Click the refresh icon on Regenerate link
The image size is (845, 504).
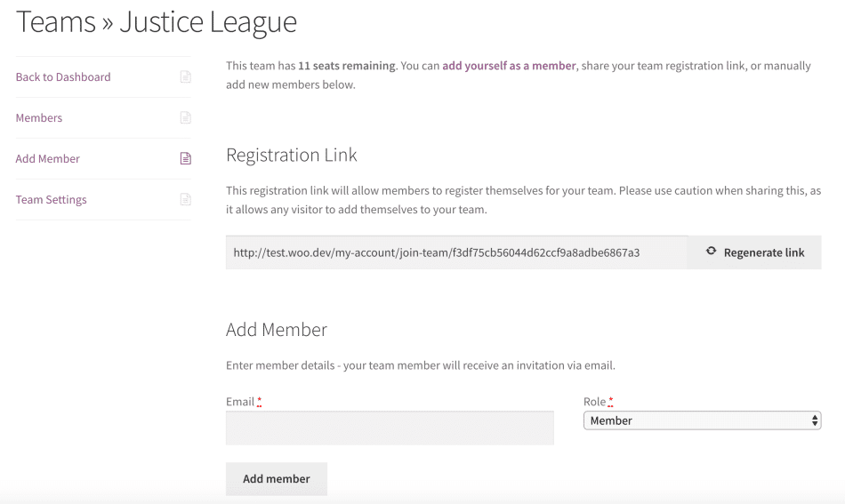712,251
